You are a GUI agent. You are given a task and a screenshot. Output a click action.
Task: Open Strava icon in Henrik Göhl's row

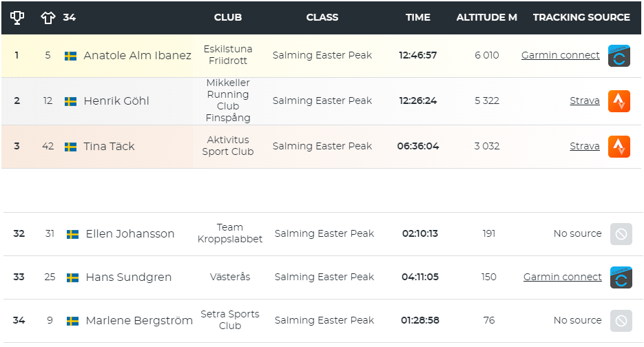pyautogui.click(x=619, y=101)
